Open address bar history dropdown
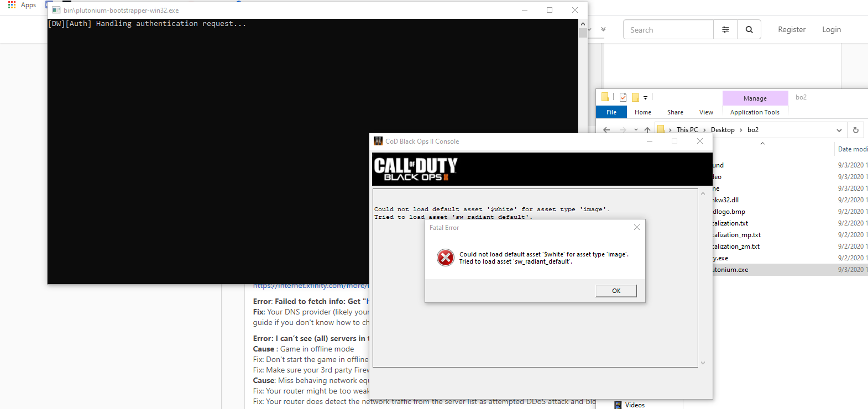This screenshot has height=409, width=868. 839,130
